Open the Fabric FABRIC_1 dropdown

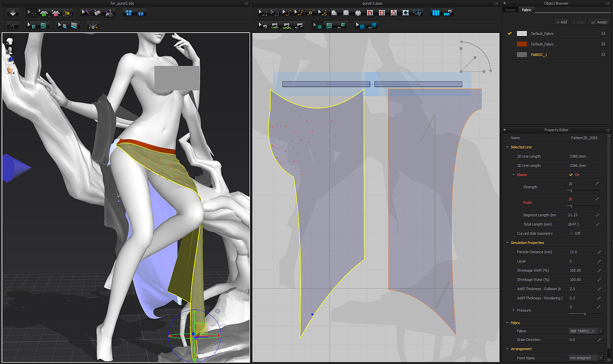[601, 331]
